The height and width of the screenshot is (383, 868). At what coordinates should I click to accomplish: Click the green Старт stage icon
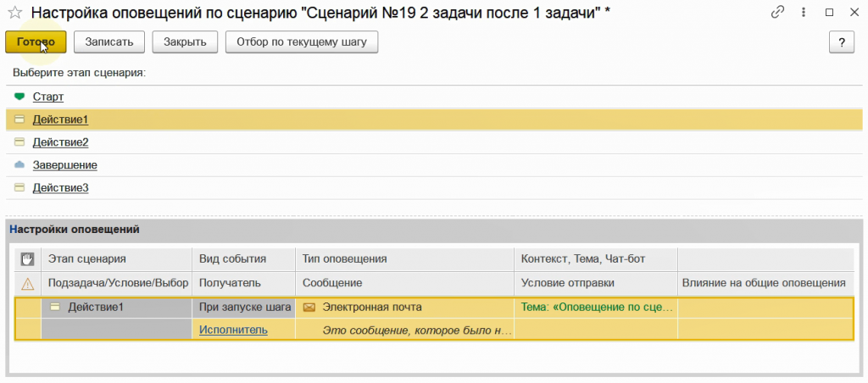[19, 97]
